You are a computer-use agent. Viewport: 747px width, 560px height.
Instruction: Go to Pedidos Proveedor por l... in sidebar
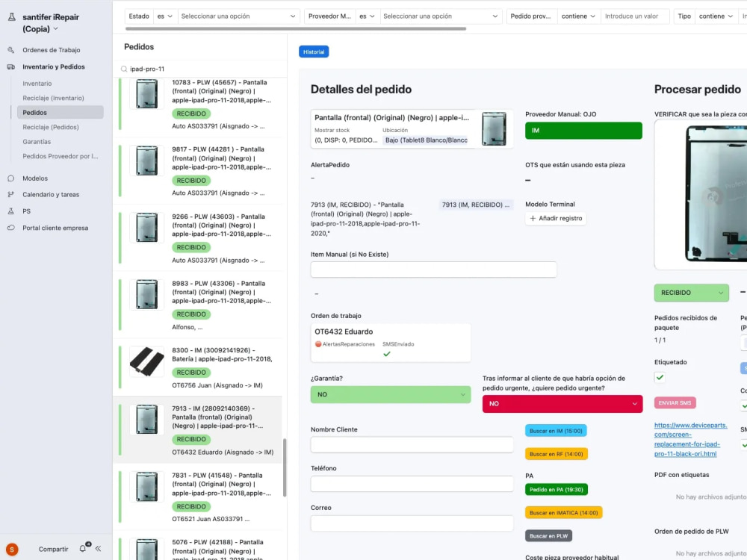61,156
